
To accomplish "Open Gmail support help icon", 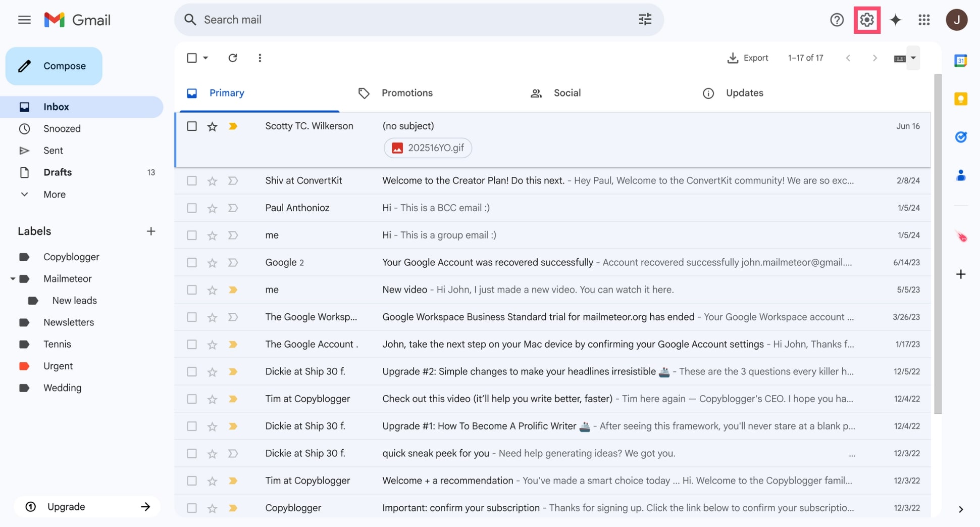I will [837, 20].
